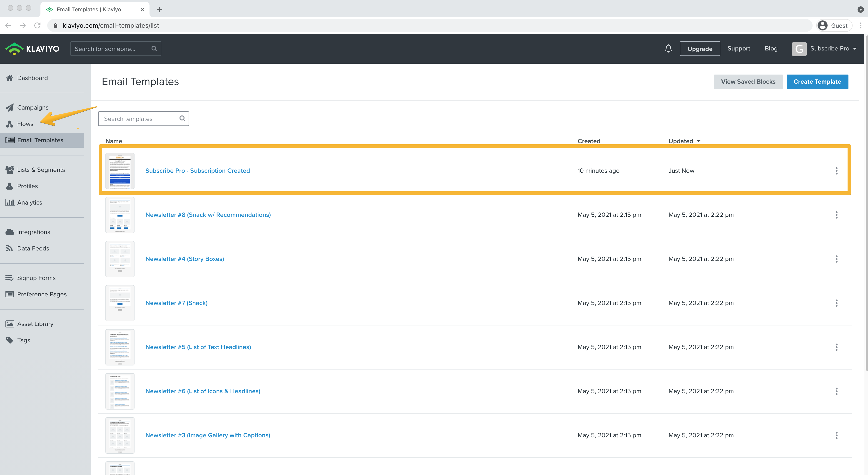Click the Preference Pages icon
Viewport: 868px width, 475px height.
point(10,294)
